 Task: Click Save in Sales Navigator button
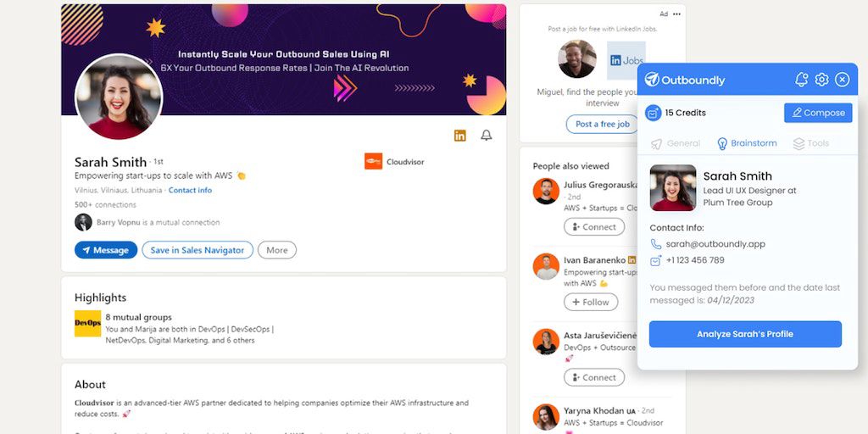[x=197, y=250]
